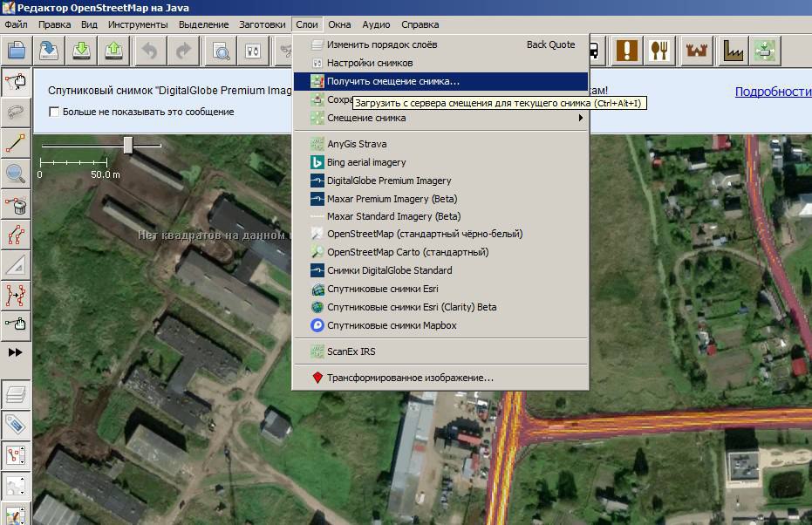
Task: Select 'Bing aerial imagery' layer
Action: tap(441, 162)
